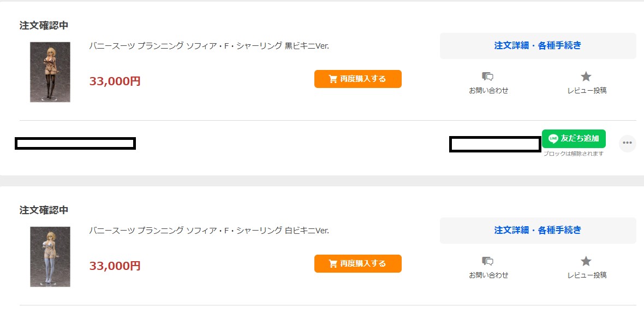The image size is (644, 312).
Task: Click the white bikini figure thumbnail
Action: 50,257
